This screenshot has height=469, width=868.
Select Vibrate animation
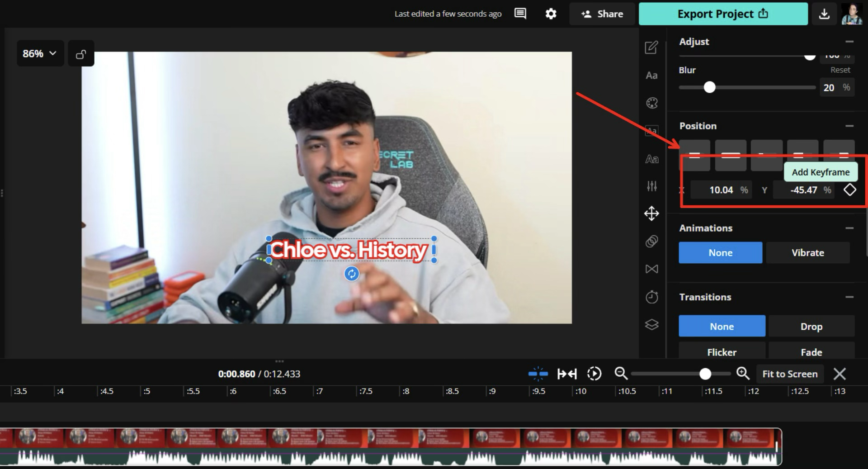[807, 253]
